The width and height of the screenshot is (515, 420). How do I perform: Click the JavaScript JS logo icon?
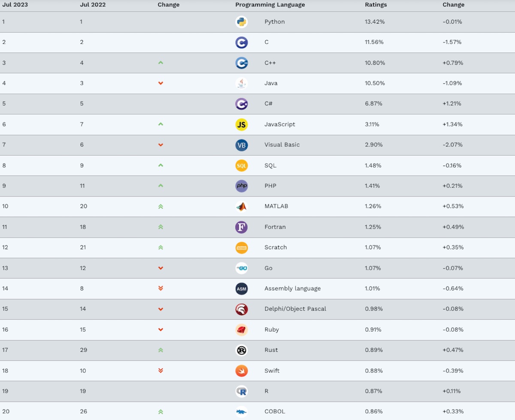click(242, 124)
